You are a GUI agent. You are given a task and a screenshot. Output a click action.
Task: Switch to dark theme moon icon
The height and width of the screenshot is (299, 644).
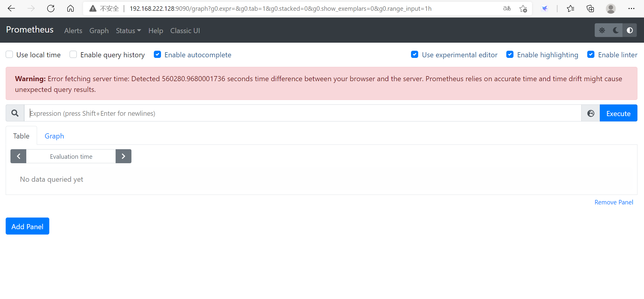(x=616, y=30)
